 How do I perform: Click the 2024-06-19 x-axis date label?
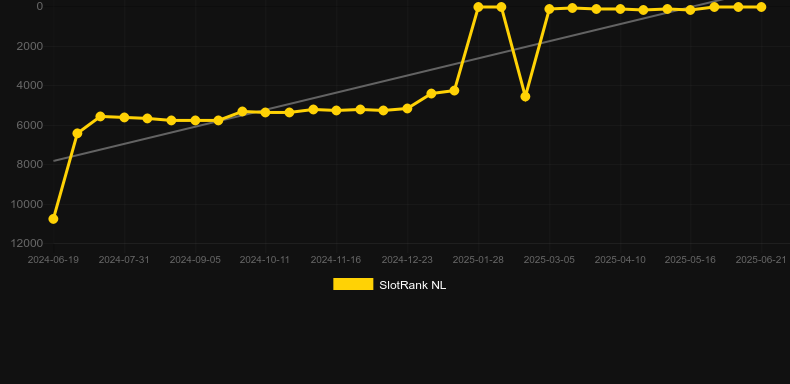point(53,260)
